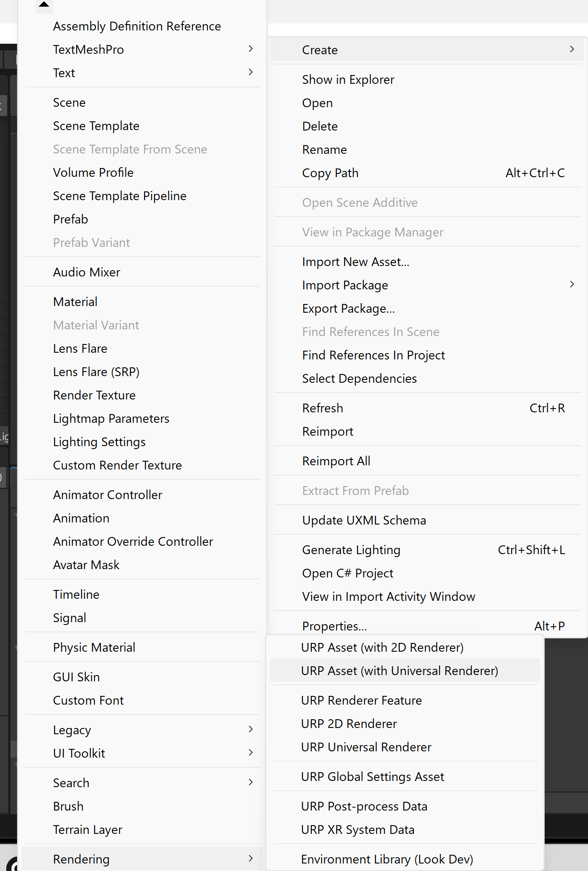
Task: Expand the Legacy submenu
Action: pyautogui.click(x=250, y=729)
